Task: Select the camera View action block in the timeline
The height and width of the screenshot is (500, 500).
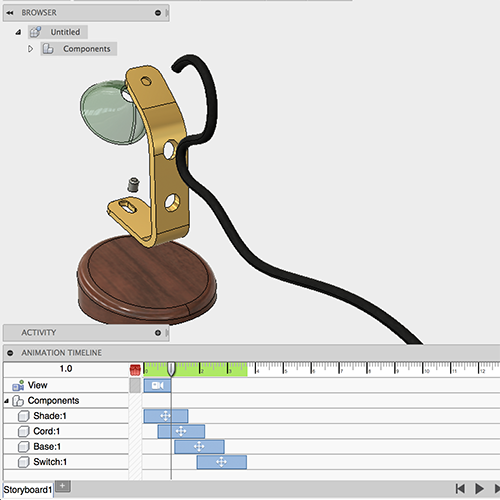Action: 157,386
